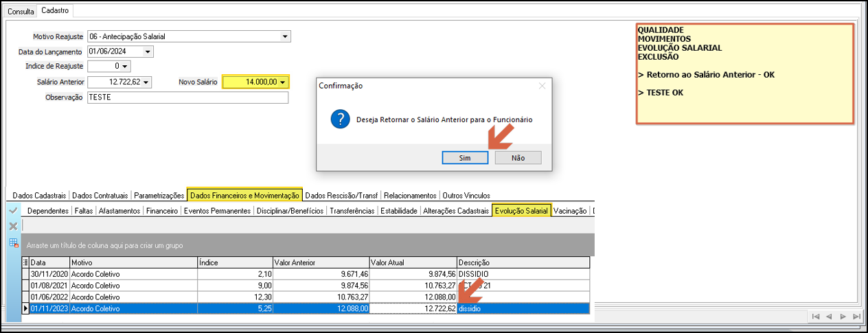Screen dimensions: 868x333
Task: Sort by the Valor Atual column header
Action: click(413, 262)
